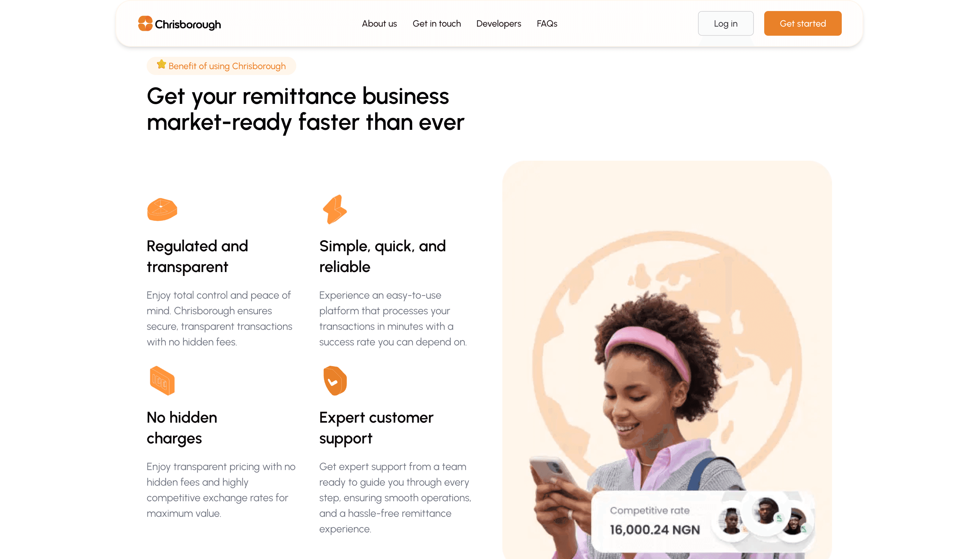Click the leftmost avatar in rate card
The width and height of the screenshot is (980, 559).
pyautogui.click(x=732, y=521)
